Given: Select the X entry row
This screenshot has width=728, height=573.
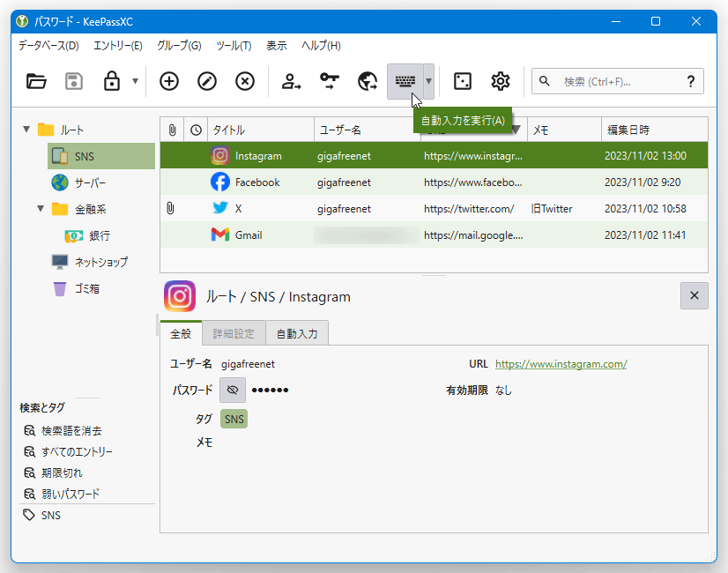Looking at the screenshot, I should pyautogui.click(x=435, y=209).
